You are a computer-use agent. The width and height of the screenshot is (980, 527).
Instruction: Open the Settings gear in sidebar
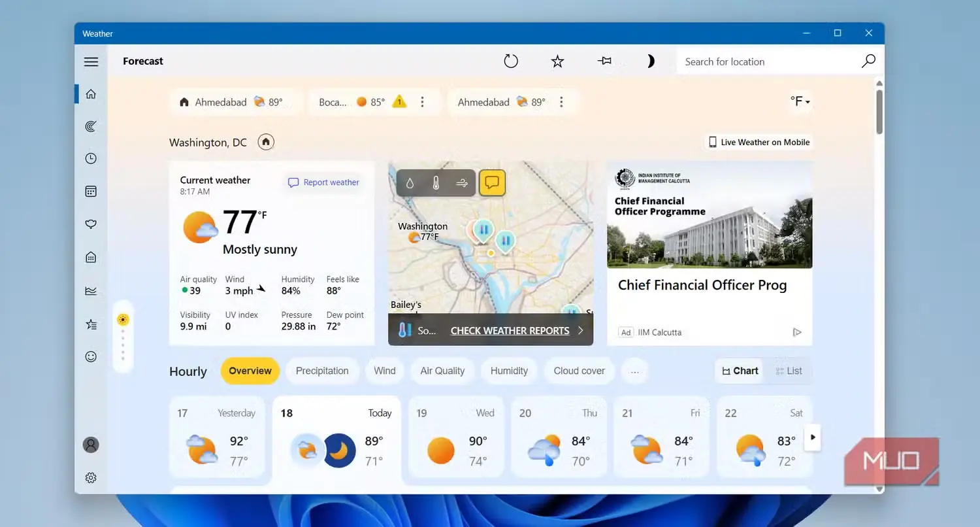point(91,478)
